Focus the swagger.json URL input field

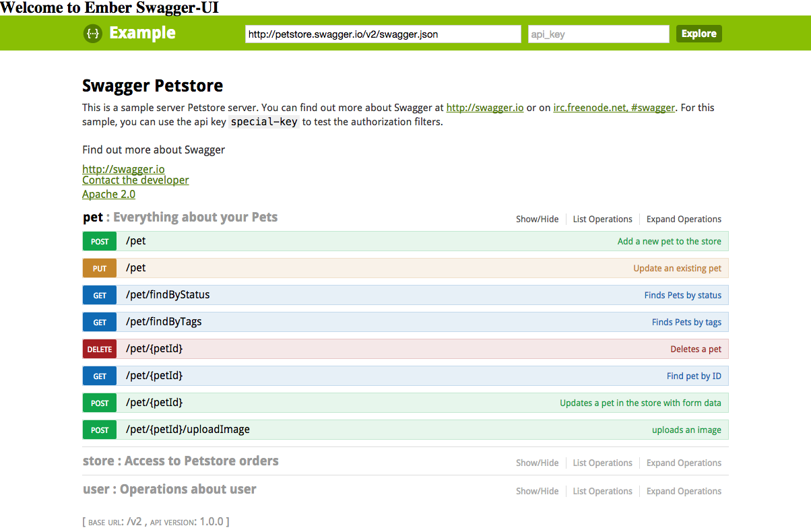tap(383, 34)
